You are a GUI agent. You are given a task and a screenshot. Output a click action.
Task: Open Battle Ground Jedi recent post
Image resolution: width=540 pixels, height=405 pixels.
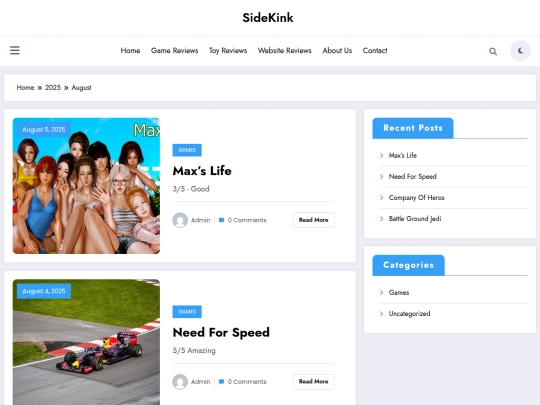click(x=415, y=219)
